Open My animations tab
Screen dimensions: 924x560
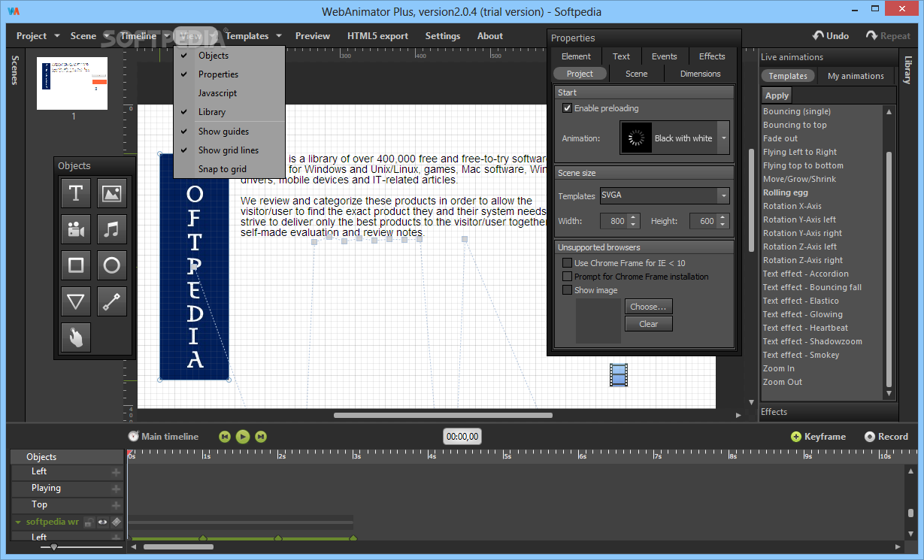click(856, 76)
